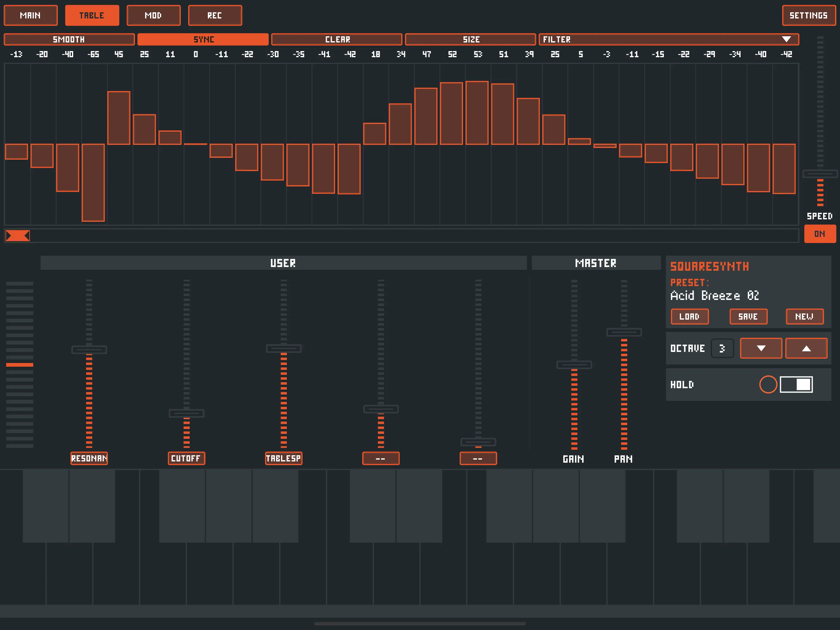
Task: Expand the FILTER dropdown arrow
Action: tap(786, 39)
